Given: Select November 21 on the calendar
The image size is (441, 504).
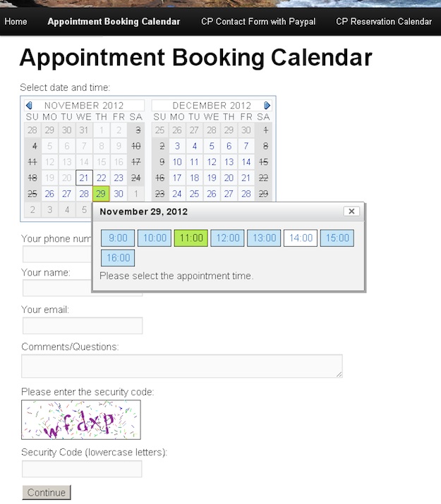Looking at the screenshot, I should (x=84, y=178).
